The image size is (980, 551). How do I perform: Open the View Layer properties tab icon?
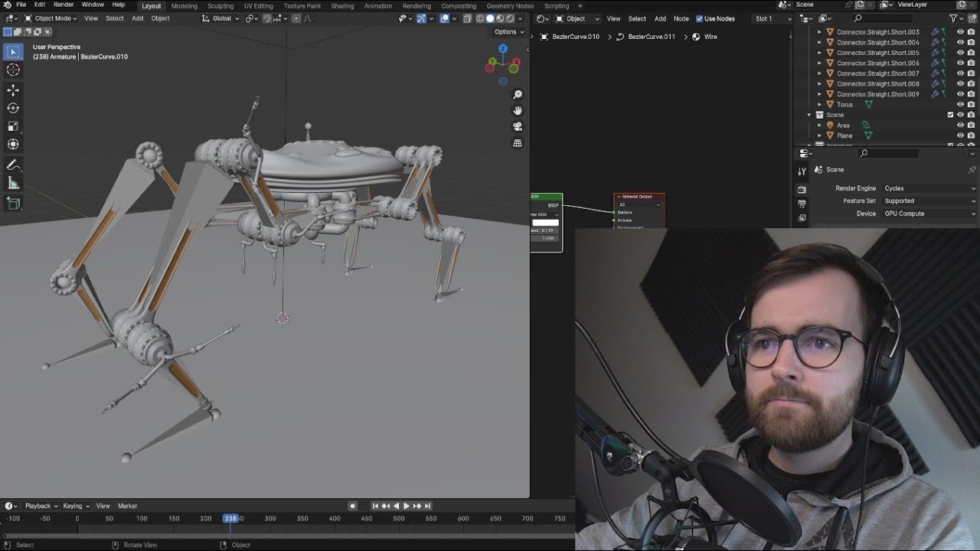click(802, 218)
